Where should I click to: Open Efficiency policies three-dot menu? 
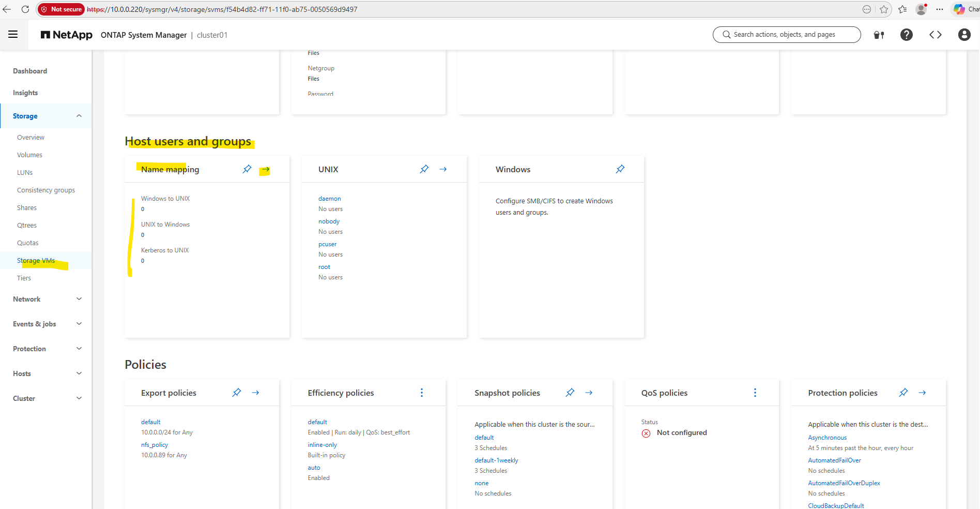tap(422, 393)
